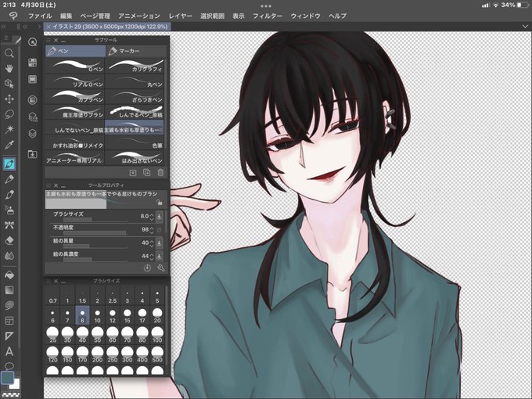Select the Move layer arrows tool
Viewport: 532px width, 399px height.
(x=9, y=99)
